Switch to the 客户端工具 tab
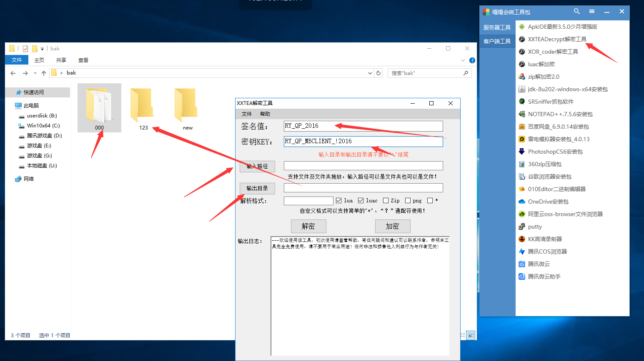The width and height of the screenshot is (644, 361). (497, 41)
